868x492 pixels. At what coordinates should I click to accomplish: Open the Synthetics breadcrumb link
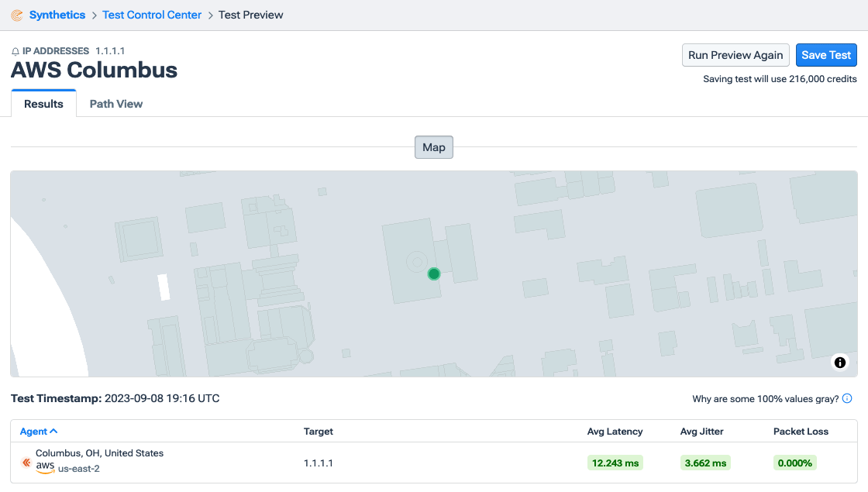pyautogui.click(x=57, y=15)
